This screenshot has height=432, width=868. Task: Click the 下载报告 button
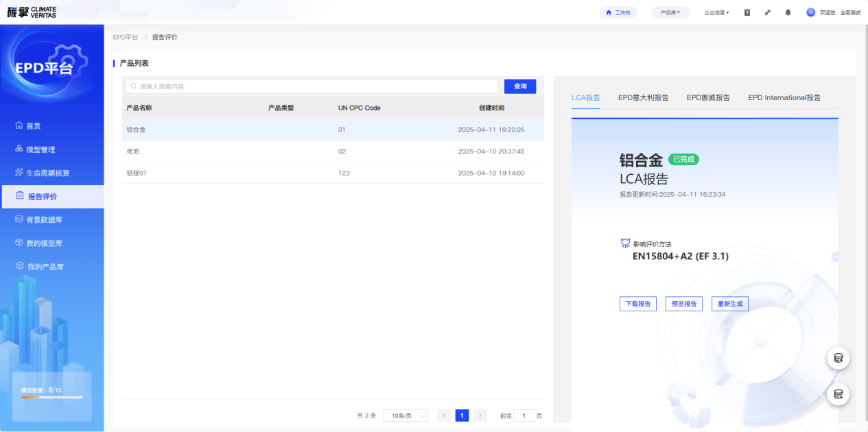pos(637,304)
